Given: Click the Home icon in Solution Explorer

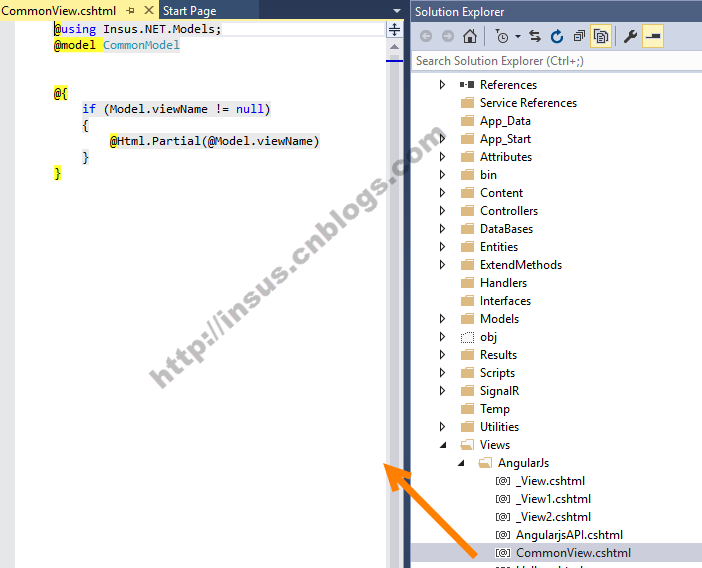Looking at the screenshot, I should [470, 36].
